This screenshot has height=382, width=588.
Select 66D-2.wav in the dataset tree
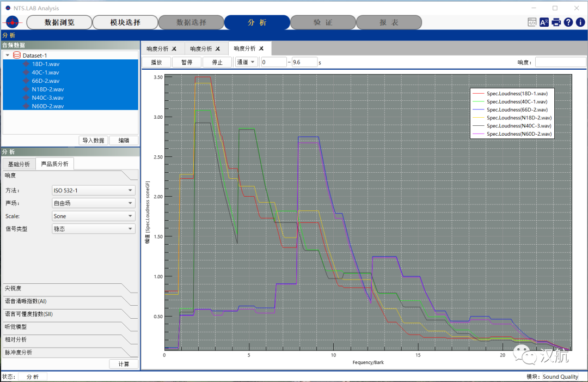[x=45, y=81]
